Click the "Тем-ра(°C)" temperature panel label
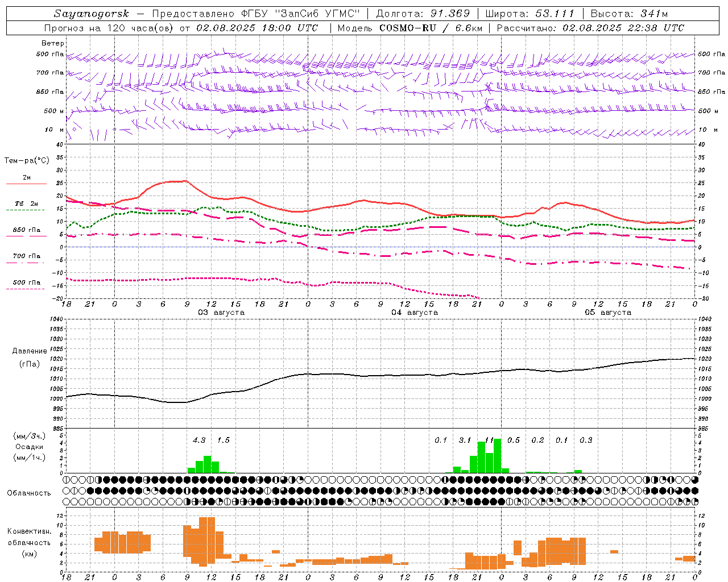 point(27,161)
